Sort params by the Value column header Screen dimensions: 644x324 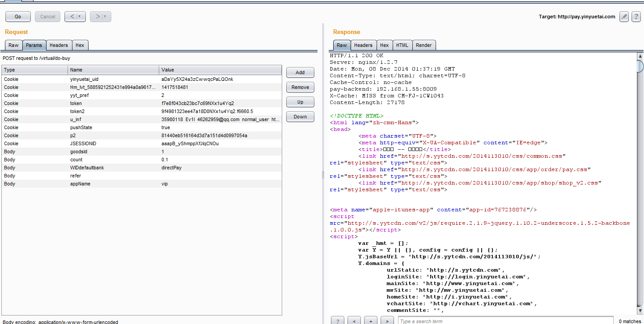220,70
